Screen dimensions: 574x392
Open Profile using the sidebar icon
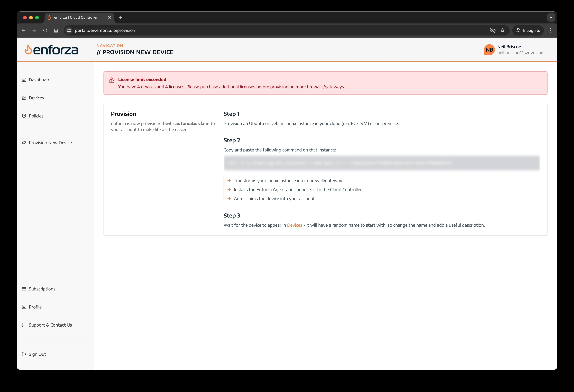(24, 307)
